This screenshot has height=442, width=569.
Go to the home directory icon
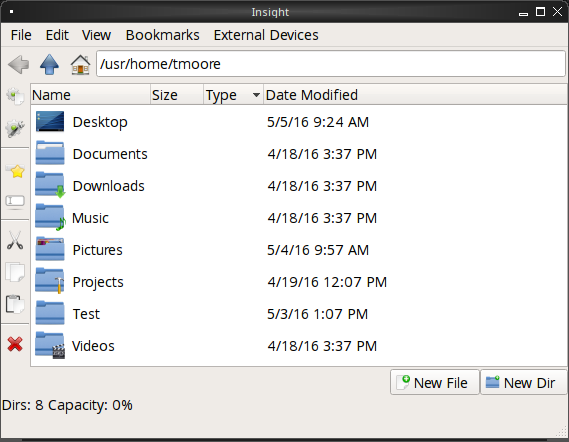[80, 65]
